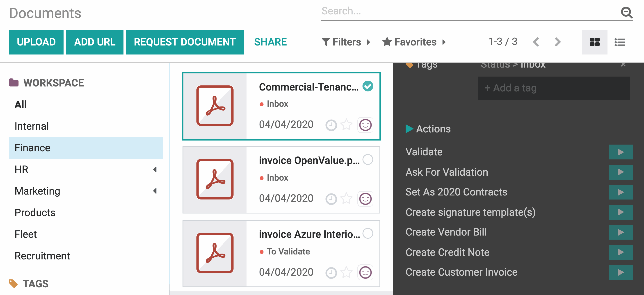Click the REQUEST DOCUMENT button

click(x=185, y=42)
